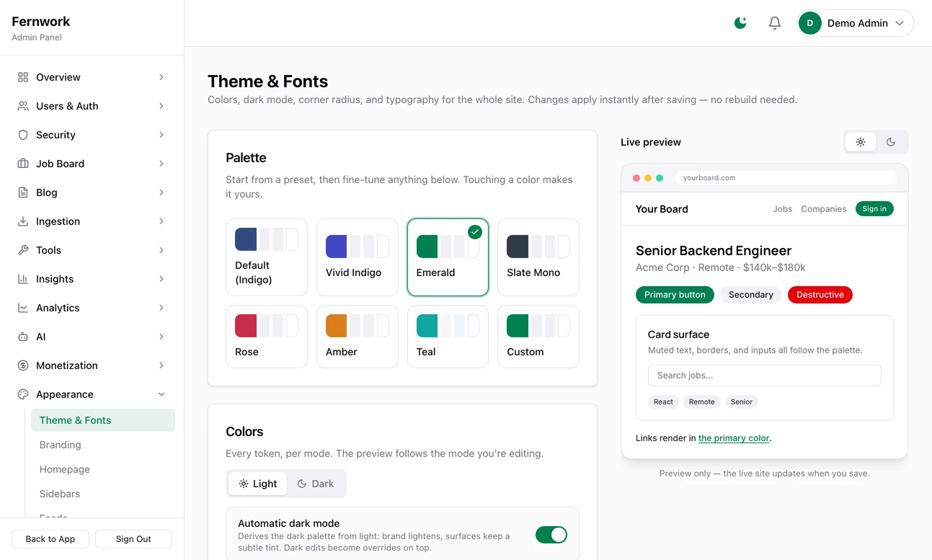Click Companies link in preview nav
932x560 pixels.
pyautogui.click(x=824, y=209)
